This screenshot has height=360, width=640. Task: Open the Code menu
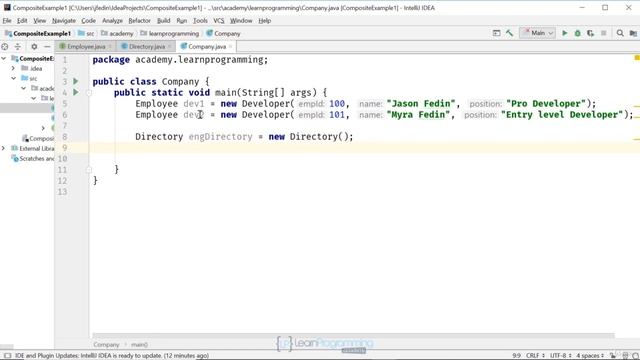[x=89, y=20]
